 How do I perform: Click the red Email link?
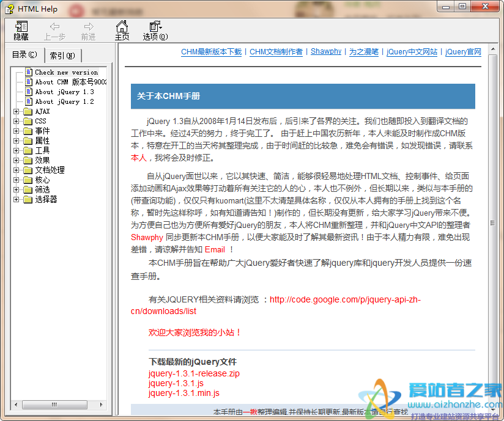(215, 249)
